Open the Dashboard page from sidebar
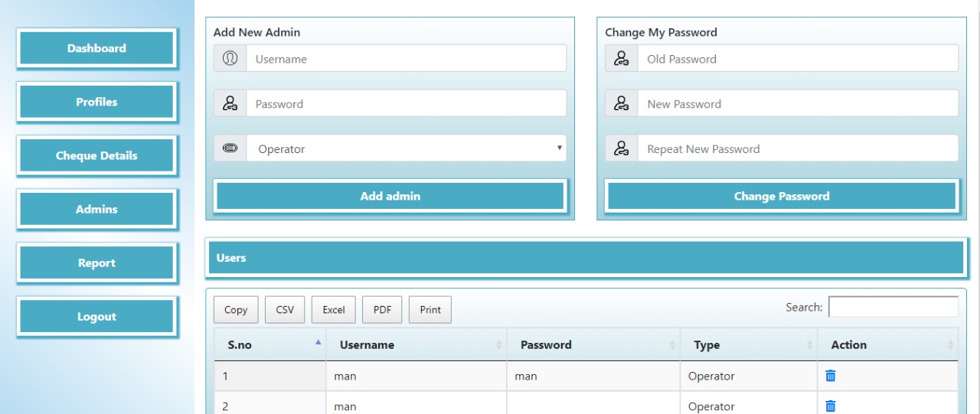Image resolution: width=980 pixels, height=414 pixels. pos(96,48)
